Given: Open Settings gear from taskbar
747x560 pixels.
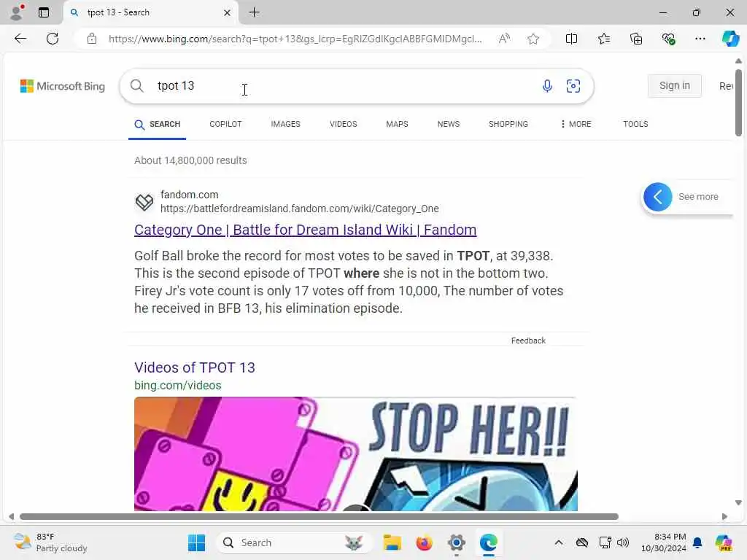Looking at the screenshot, I should (x=456, y=542).
